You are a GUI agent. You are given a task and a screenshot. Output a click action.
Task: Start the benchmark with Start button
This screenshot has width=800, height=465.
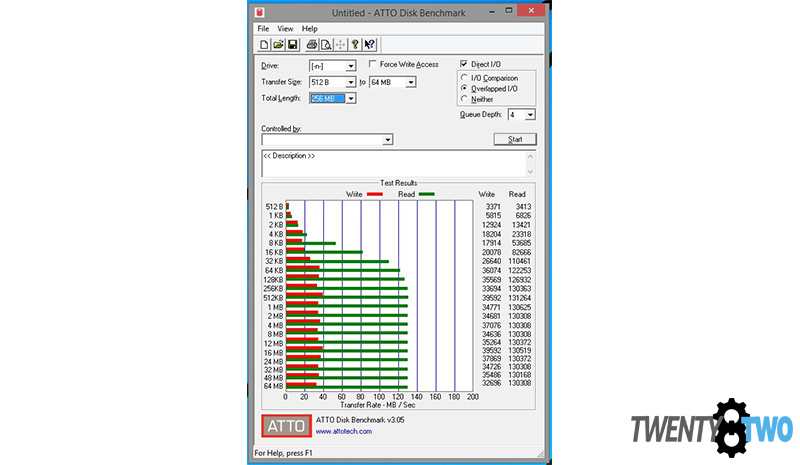pyautogui.click(x=515, y=139)
